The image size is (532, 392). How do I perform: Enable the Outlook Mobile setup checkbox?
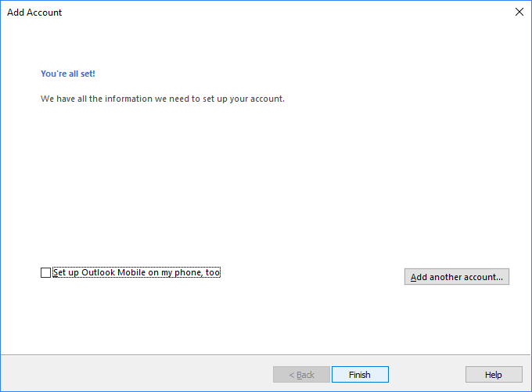[x=45, y=273]
